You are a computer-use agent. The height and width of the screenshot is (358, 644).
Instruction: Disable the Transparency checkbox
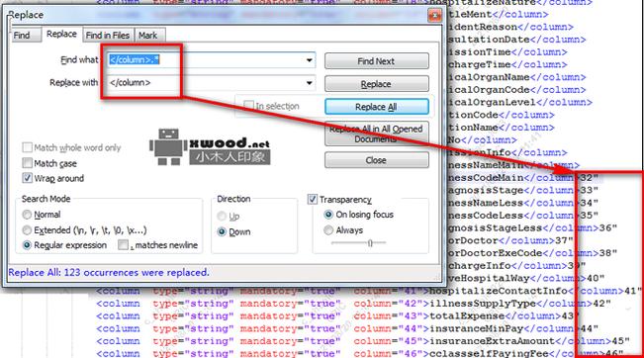click(313, 199)
